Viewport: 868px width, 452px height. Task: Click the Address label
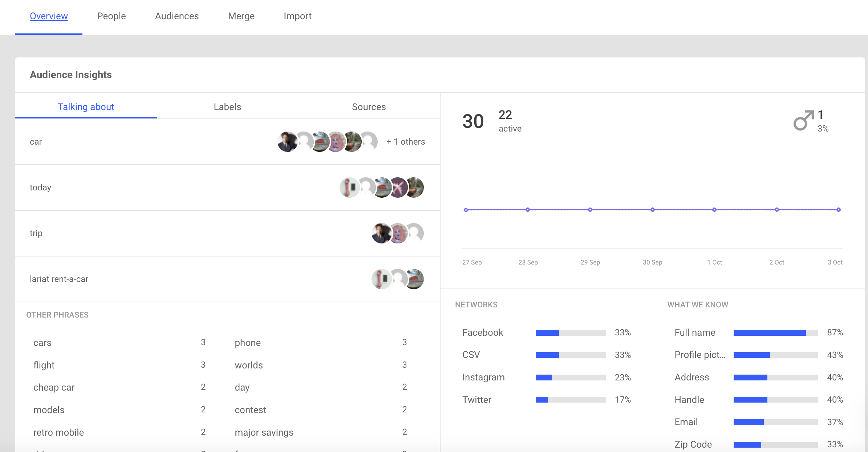[691, 378]
